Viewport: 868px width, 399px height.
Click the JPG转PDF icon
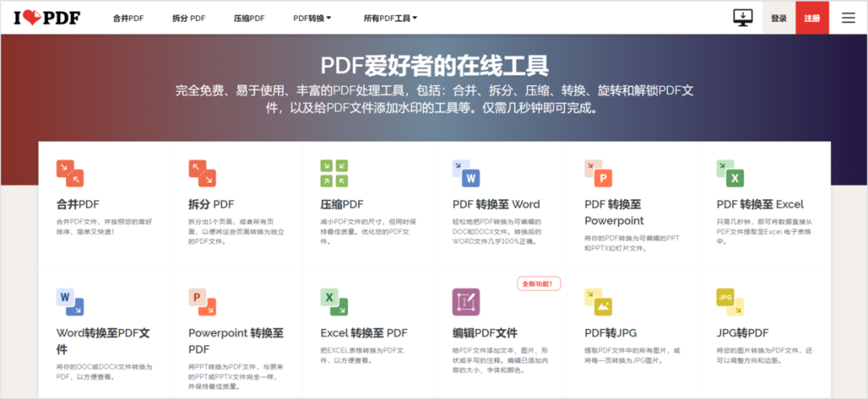pyautogui.click(x=730, y=302)
